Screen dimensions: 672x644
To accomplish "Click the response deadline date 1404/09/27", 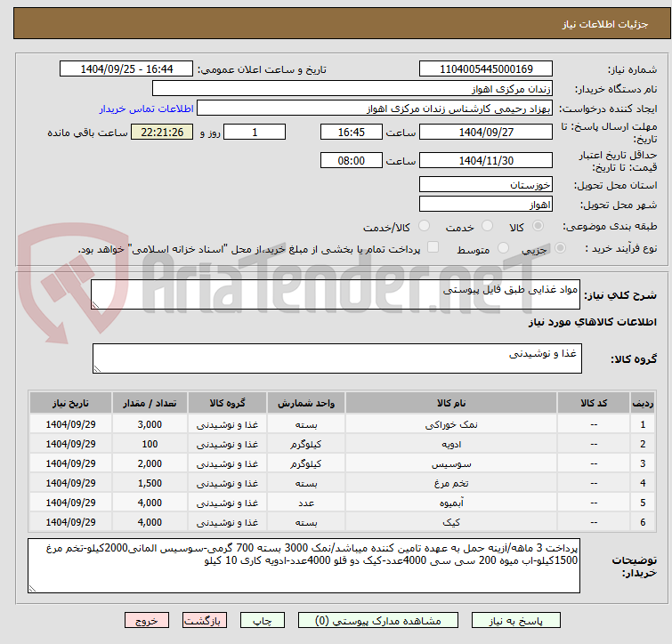I will click(486, 132).
